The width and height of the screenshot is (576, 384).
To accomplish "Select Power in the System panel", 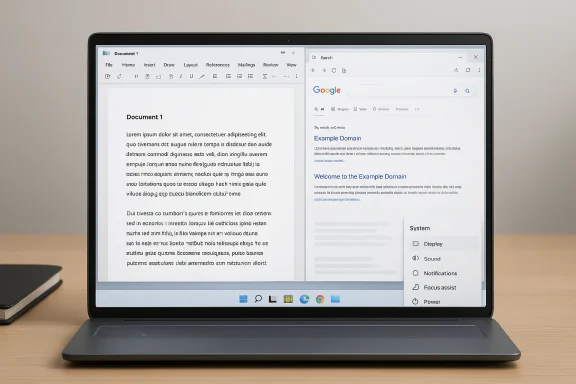I will (x=443, y=302).
